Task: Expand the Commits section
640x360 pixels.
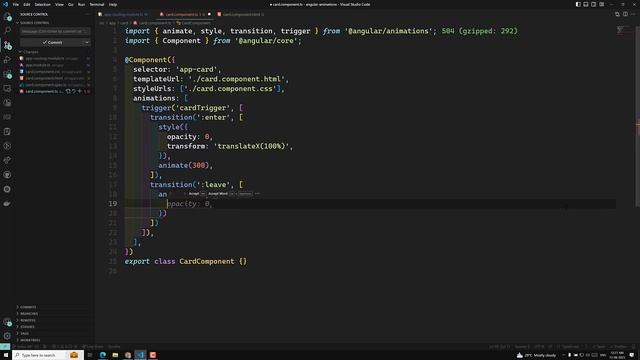Action: 28,307
